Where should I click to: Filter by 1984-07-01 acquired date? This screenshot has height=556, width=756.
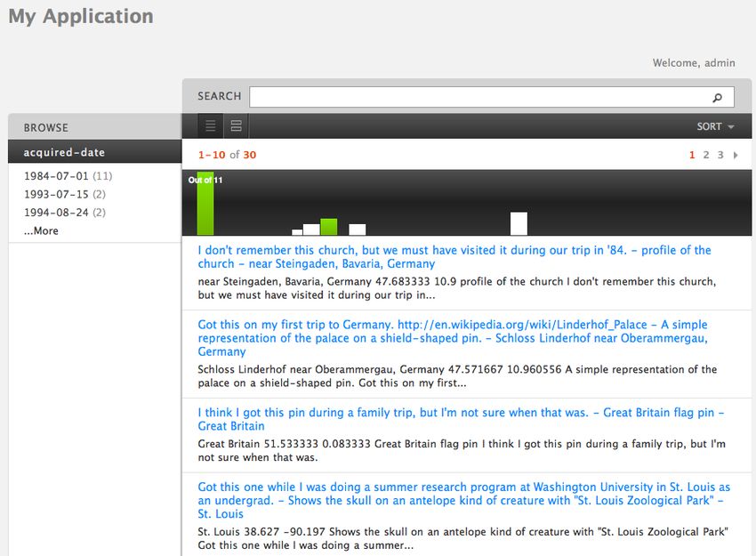pyautogui.click(x=68, y=176)
